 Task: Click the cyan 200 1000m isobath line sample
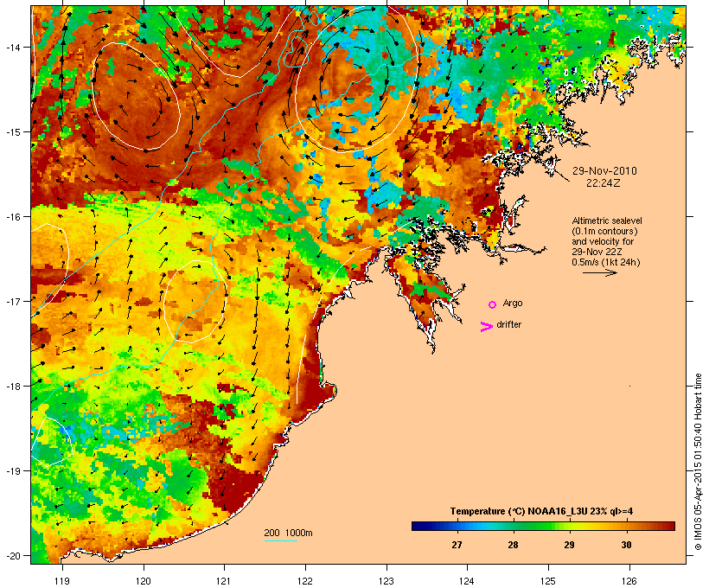pos(280,540)
